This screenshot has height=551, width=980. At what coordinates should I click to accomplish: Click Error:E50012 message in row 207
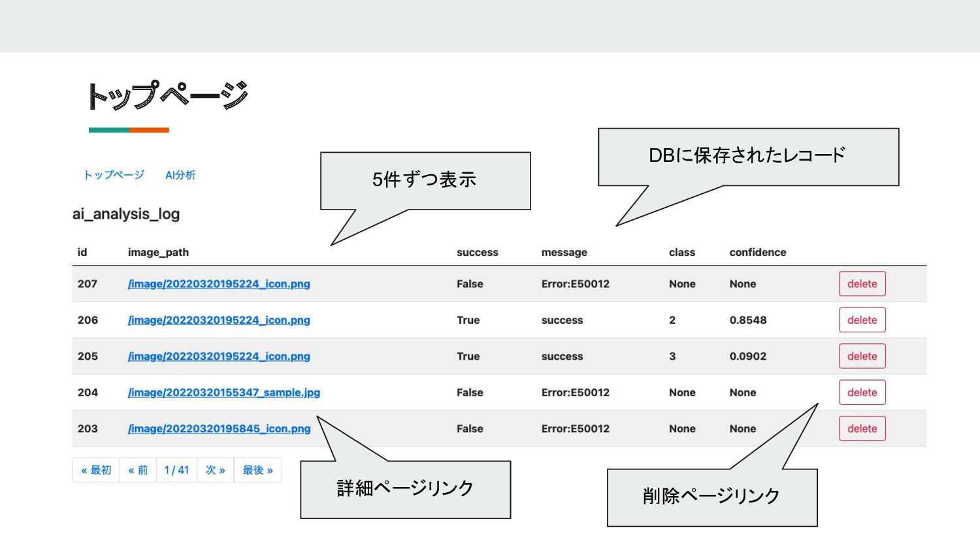point(576,284)
